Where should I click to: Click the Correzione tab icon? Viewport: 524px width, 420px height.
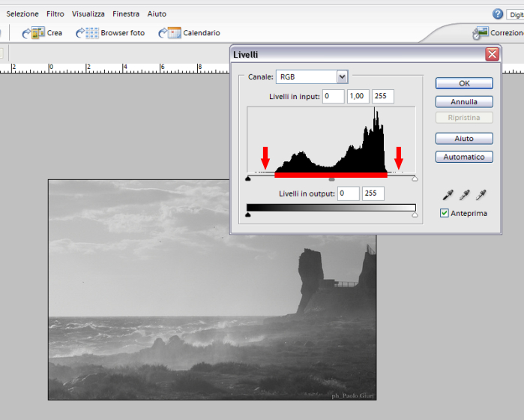click(481, 33)
